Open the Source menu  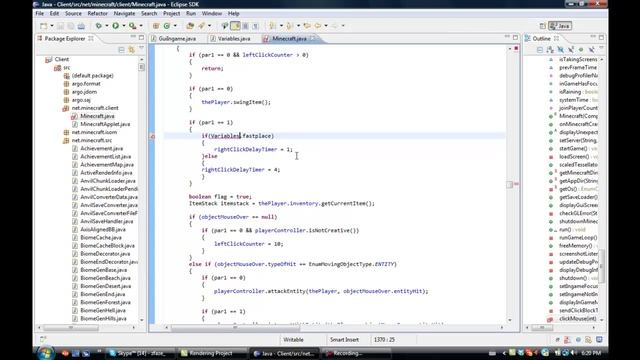[x=73, y=13]
